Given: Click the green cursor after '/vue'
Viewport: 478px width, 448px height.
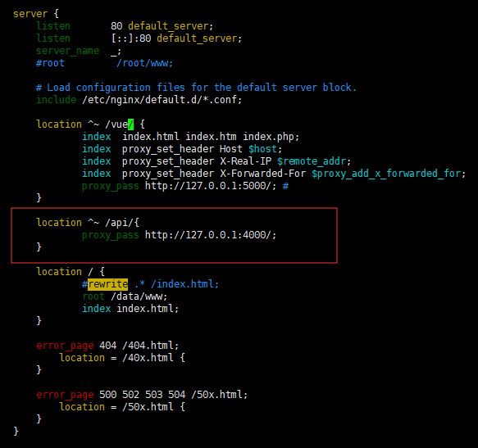Looking at the screenshot, I should pyautogui.click(x=131, y=124).
